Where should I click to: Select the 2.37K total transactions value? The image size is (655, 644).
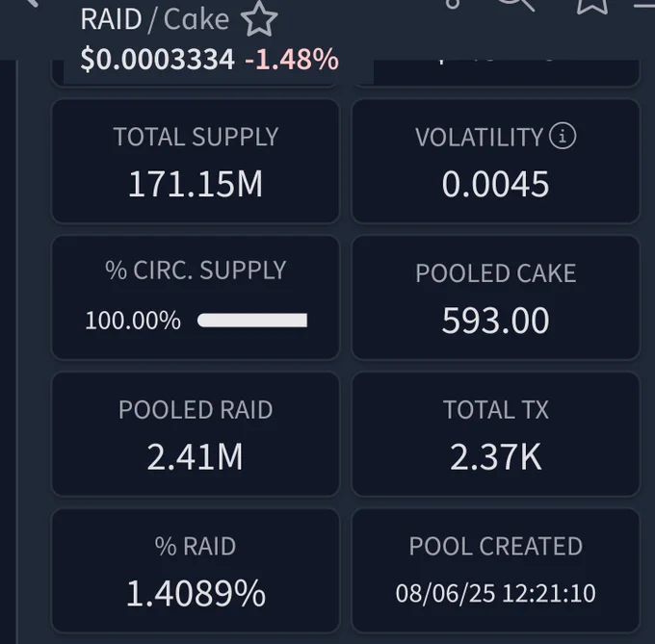click(496, 456)
